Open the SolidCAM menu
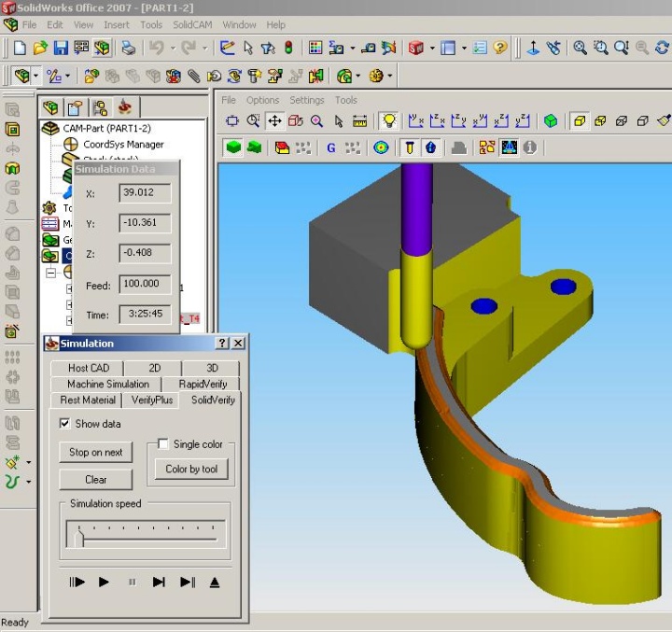672x632 pixels. pos(192,24)
